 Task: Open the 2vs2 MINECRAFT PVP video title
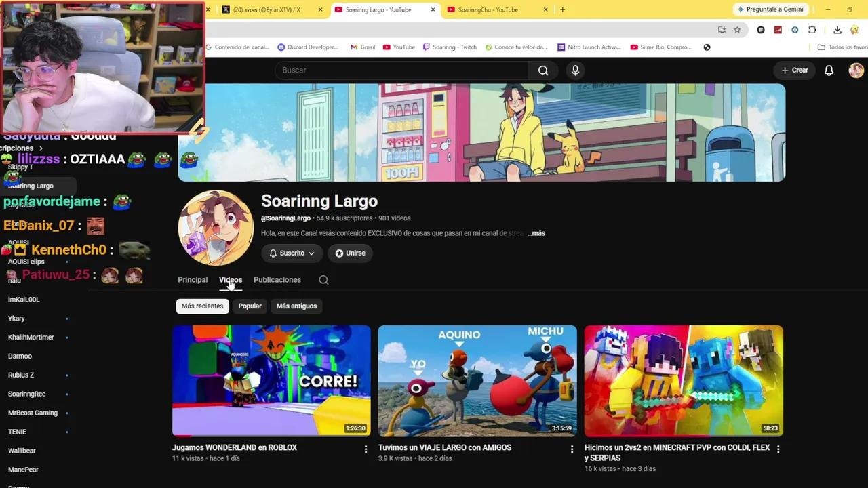click(x=677, y=453)
